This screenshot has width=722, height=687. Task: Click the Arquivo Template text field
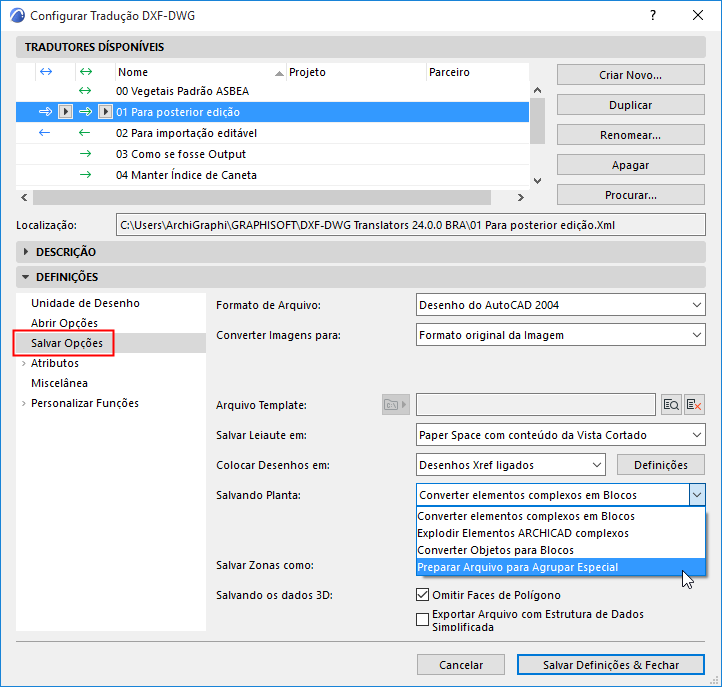tap(536, 405)
